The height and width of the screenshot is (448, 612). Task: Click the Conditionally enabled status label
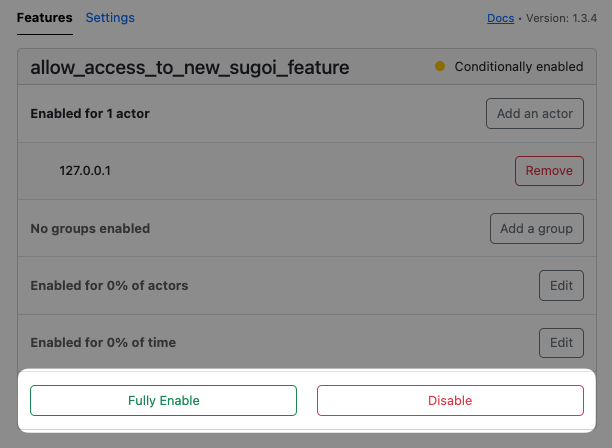(x=519, y=67)
